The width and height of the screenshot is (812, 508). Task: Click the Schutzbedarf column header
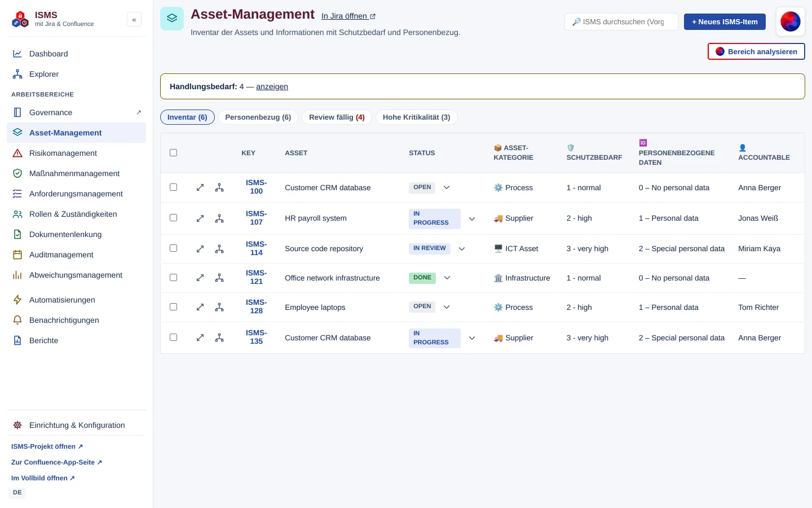tap(594, 153)
